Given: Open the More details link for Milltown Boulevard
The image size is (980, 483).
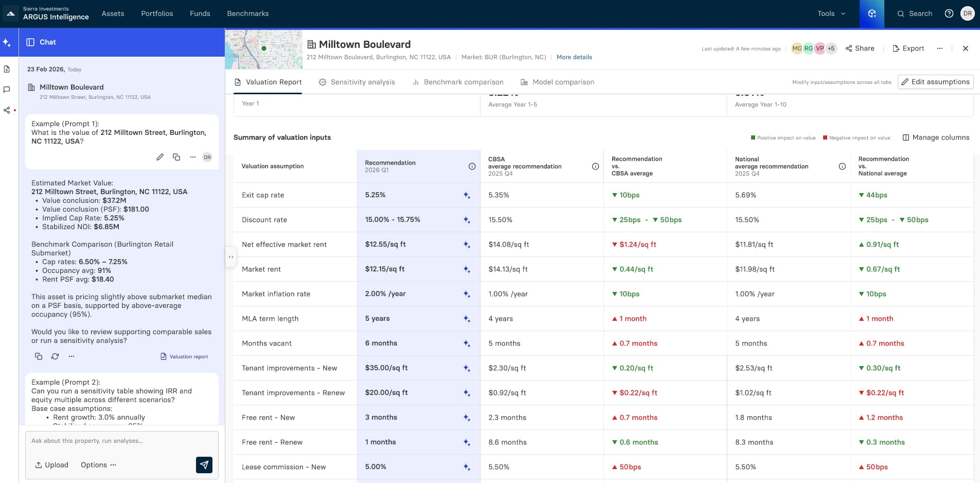Looking at the screenshot, I should [574, 57].
